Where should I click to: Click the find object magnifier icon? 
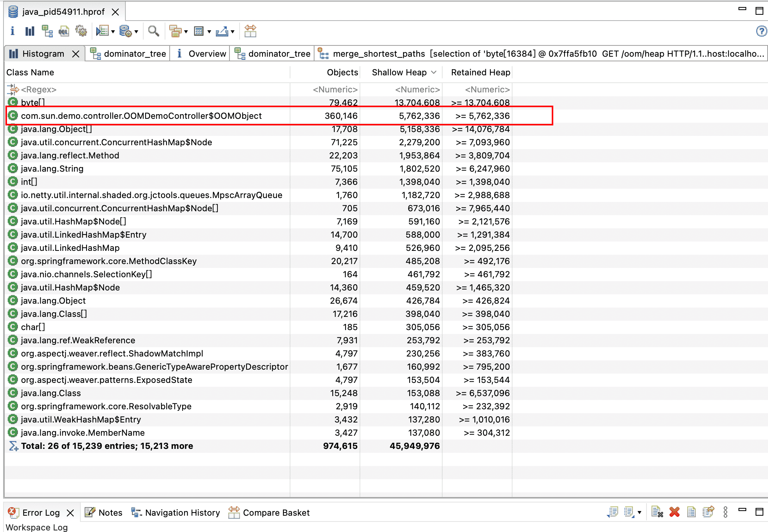point(153,31)
